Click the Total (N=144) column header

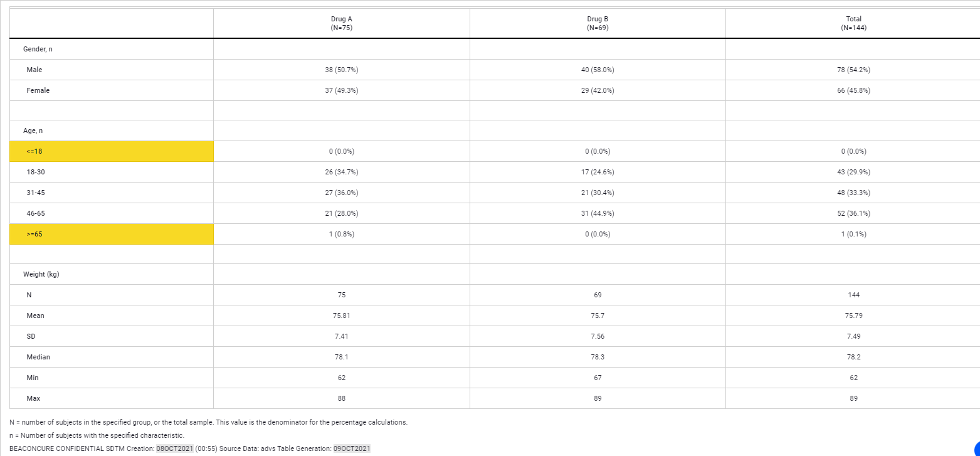click(x=853, y=24)
